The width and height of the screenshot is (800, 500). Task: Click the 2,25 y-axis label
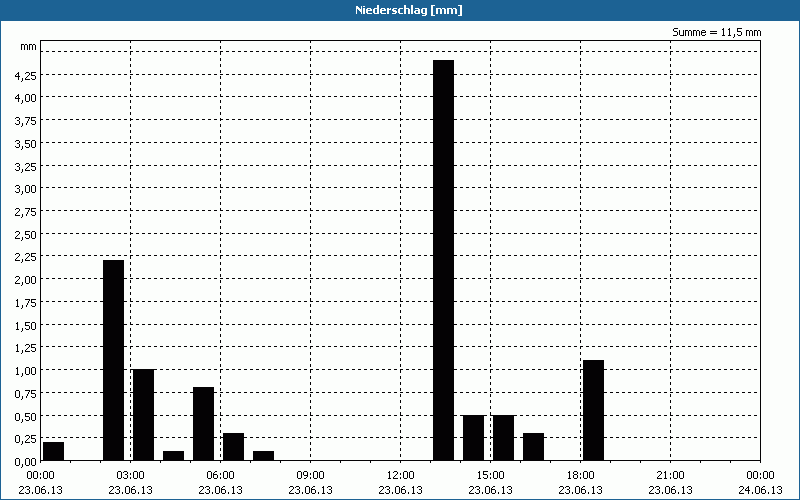pyautogui.click(x=26, y=257)
